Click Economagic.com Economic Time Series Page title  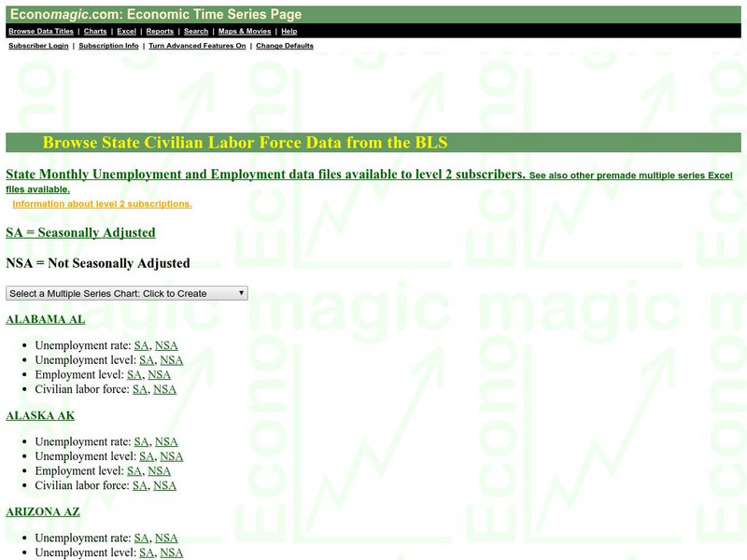tap(156, 14)
